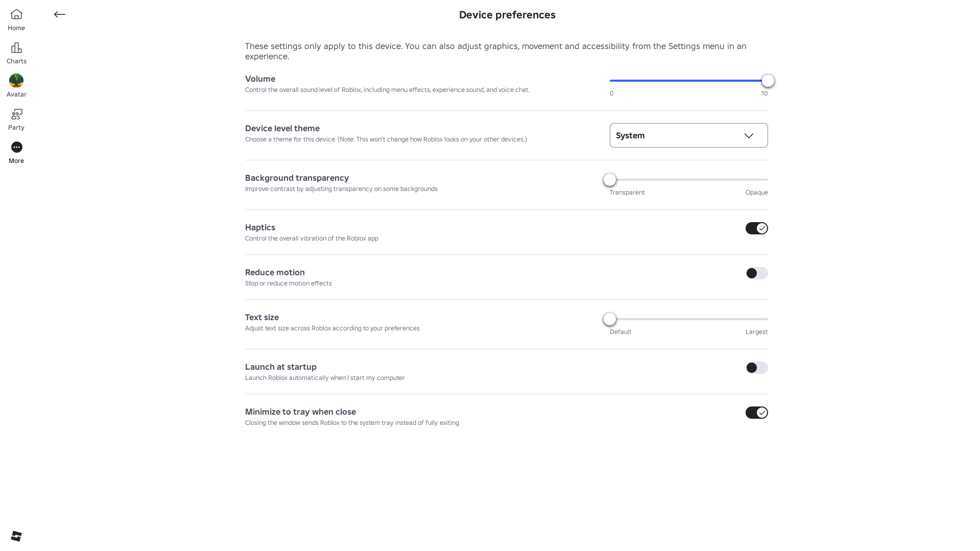Click the Party label in sidebar
This screenshot has width=980, height=551.
coord(16,128)
